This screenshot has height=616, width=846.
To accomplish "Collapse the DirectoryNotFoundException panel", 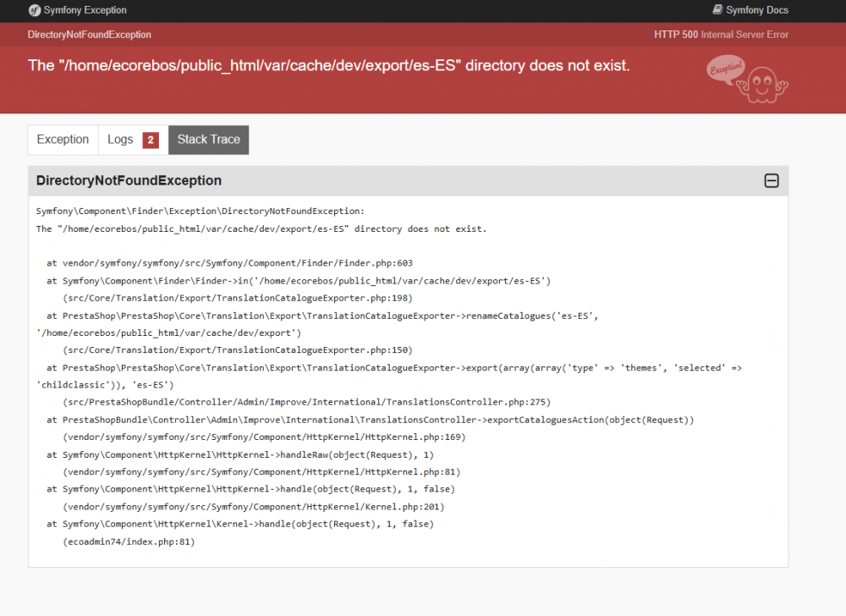I will click(771, 180).
